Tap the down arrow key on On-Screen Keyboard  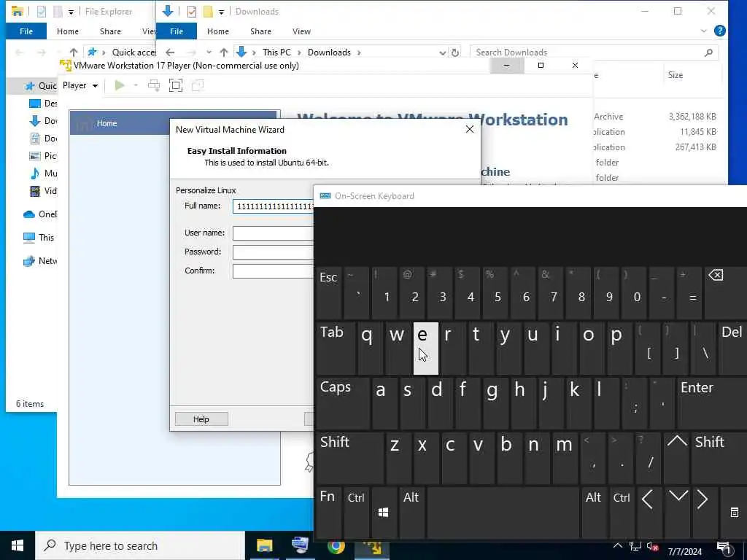[x=678, y=512]
